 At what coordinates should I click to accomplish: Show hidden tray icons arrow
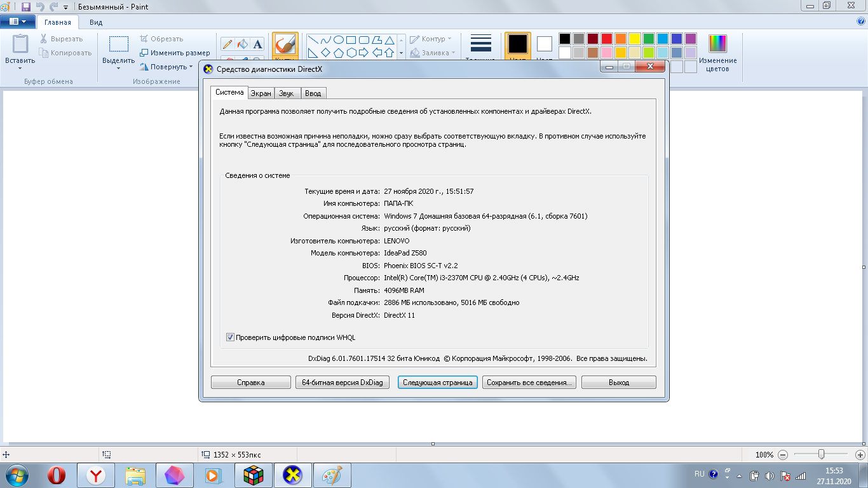pyautogui.click(x=738, y=475)
